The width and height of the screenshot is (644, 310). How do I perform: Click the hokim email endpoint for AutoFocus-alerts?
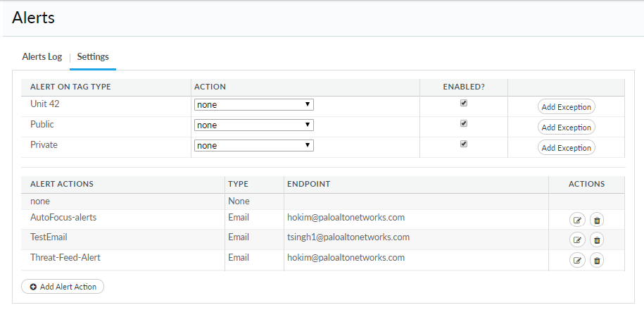[346, 218]
